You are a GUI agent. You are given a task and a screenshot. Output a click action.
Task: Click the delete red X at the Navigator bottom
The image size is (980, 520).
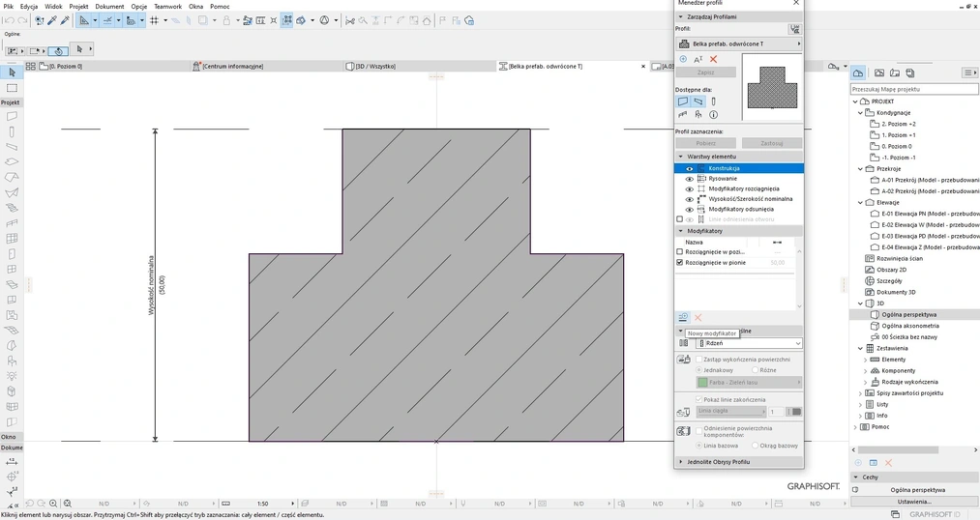click(x=888, y=463)
